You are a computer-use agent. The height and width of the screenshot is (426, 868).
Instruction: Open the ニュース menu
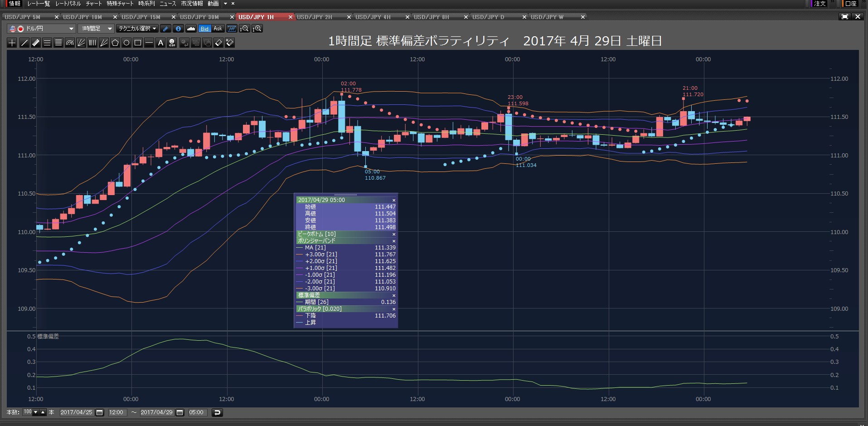coord(168,4)
